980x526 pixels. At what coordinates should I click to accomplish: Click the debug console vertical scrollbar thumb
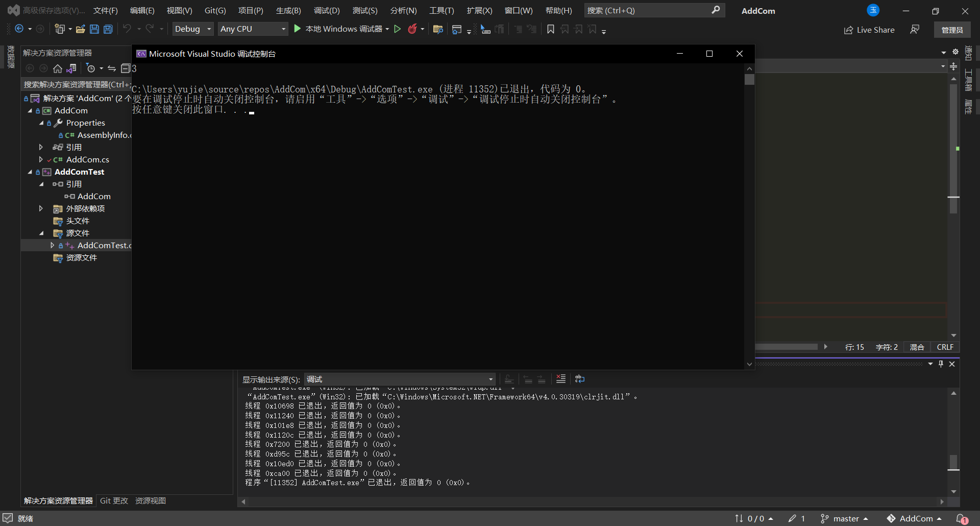(749, 80)
